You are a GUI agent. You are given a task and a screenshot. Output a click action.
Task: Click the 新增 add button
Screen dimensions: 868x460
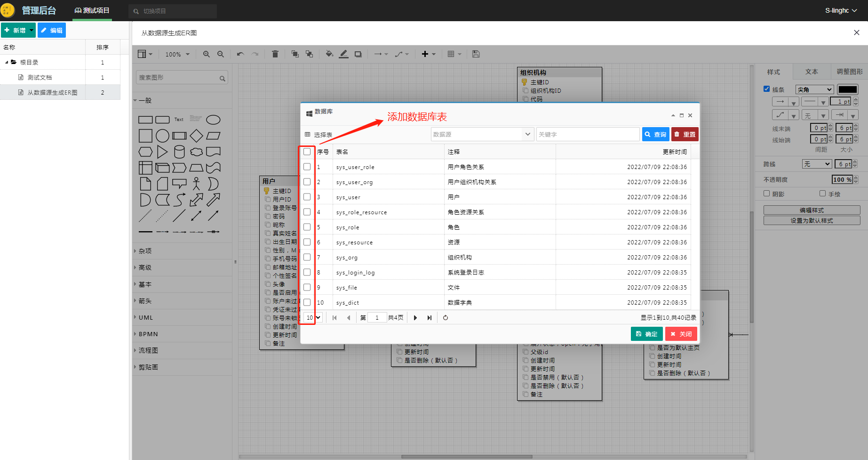[x=18, y=30]
